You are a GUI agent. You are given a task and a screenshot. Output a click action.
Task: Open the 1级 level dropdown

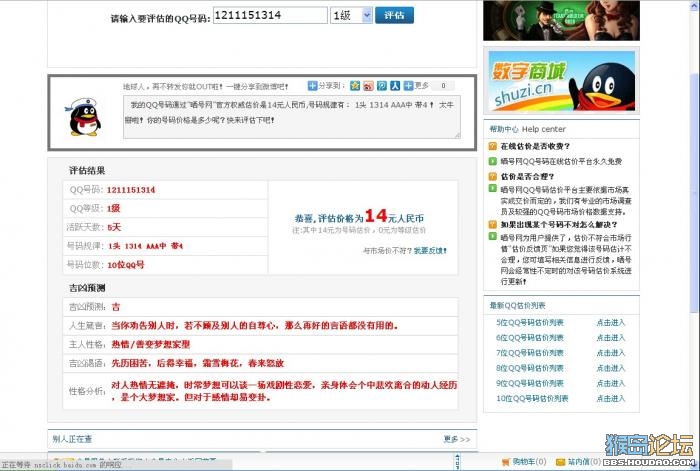[x=351, y=16]
